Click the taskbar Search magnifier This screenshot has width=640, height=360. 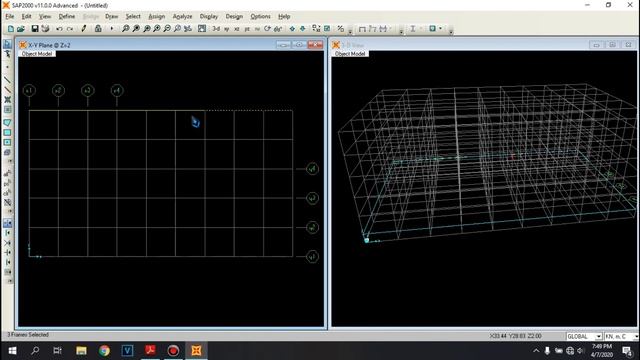[35, 351]
